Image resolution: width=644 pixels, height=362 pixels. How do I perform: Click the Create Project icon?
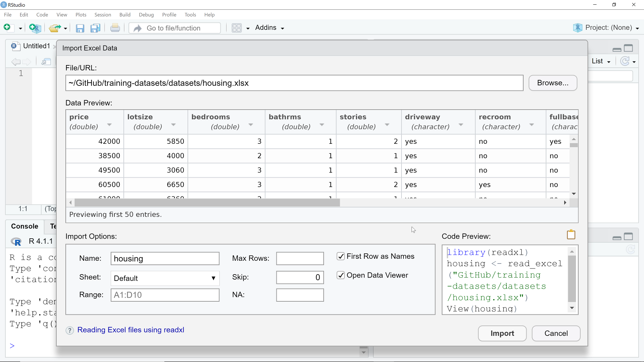(35, 28)
